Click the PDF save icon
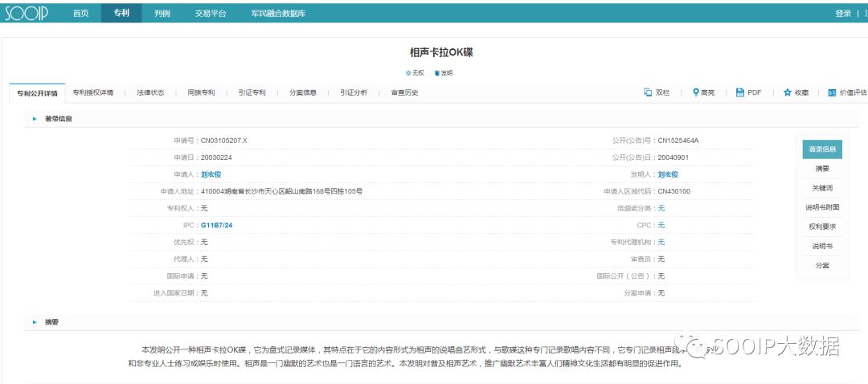 pos(739,92)
